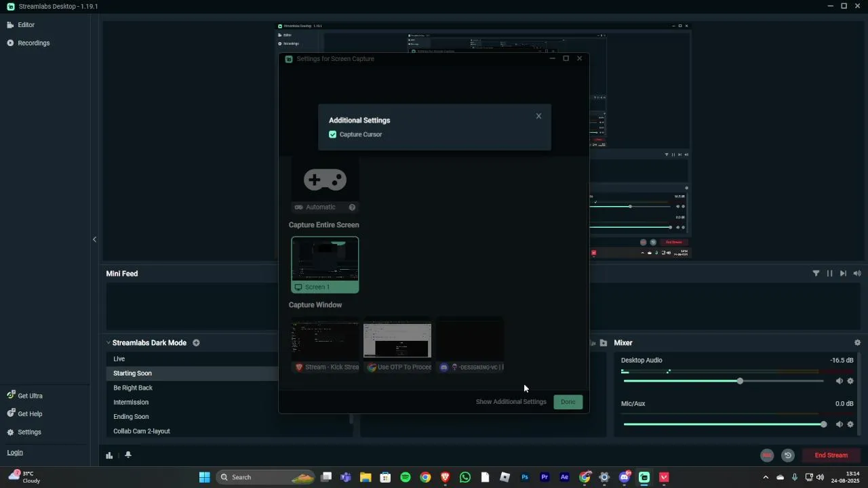This screenshot has width=868, height=488.
Task: Open Microsoft Store from the taskbar
Action: (x=385, y=478)
